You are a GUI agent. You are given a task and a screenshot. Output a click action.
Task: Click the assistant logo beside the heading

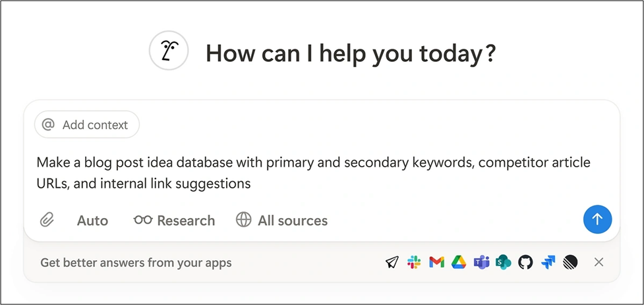[169, 51]
